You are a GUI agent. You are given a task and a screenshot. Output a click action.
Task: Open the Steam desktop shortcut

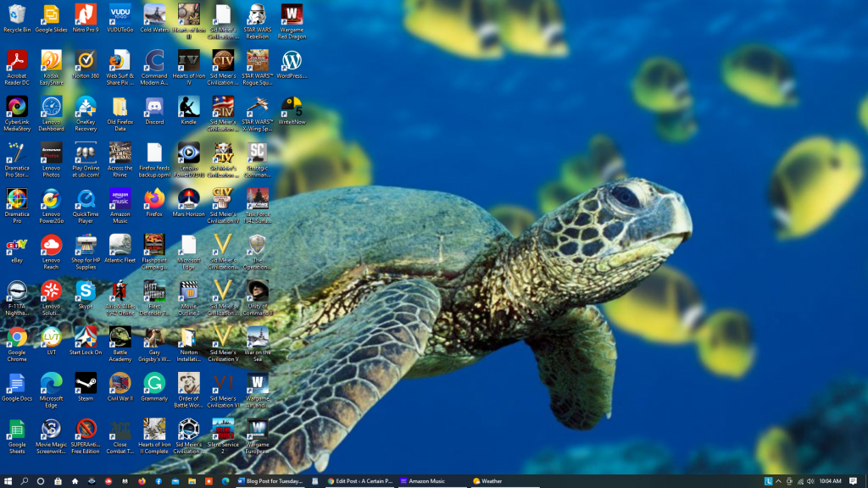click(x=86, y=383)
